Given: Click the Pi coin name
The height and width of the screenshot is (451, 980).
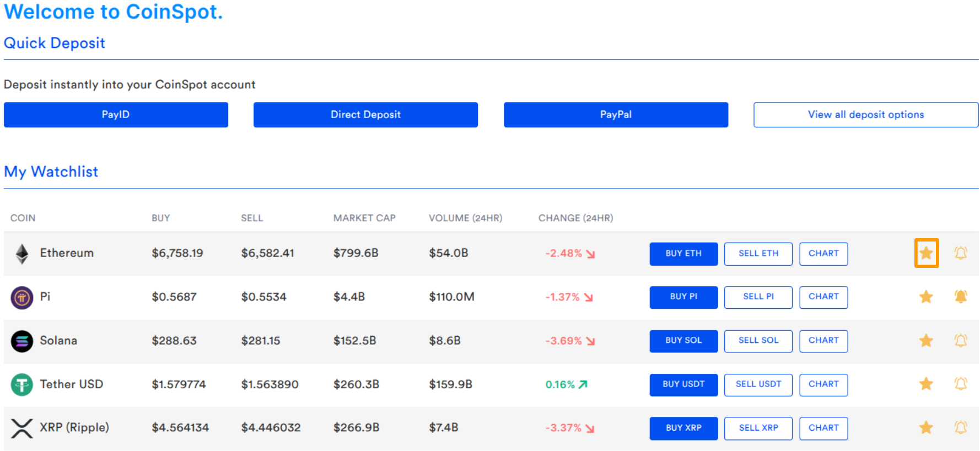Looking at the screenshot, I should [x=45, y=297].
